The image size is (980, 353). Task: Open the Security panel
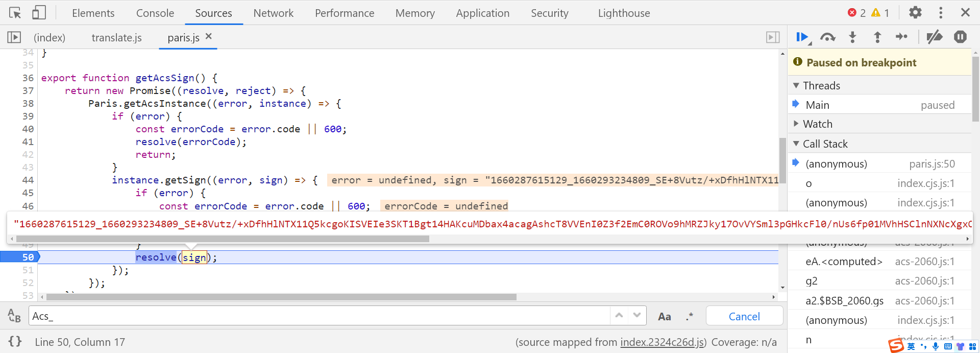tap(550, 13)
